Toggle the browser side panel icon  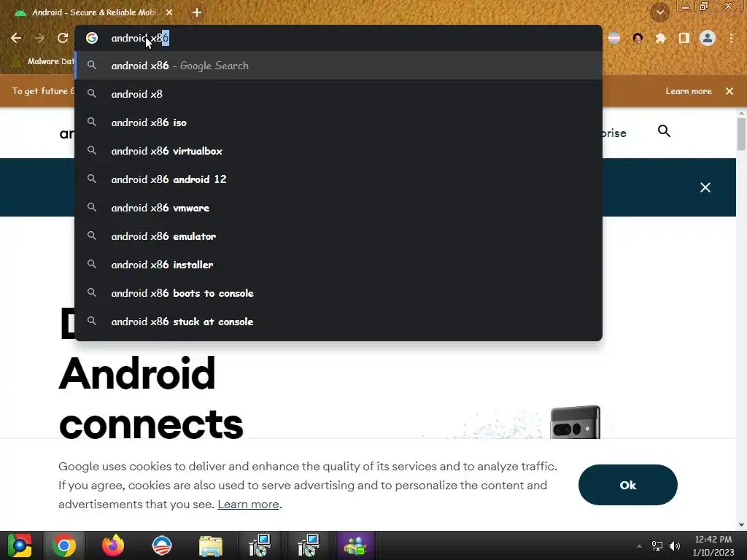(x=684, y=38)
